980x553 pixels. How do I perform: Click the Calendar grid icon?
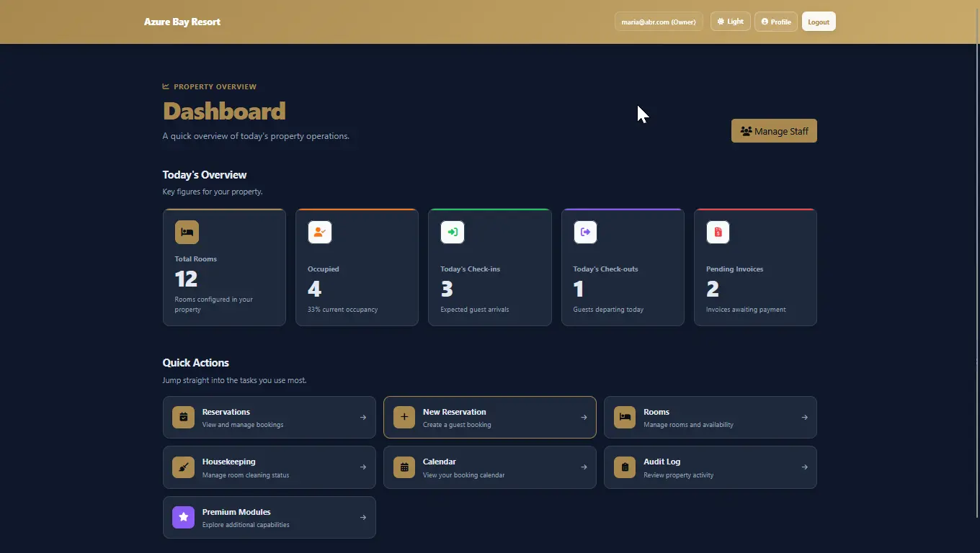click(x=404, y=467)
